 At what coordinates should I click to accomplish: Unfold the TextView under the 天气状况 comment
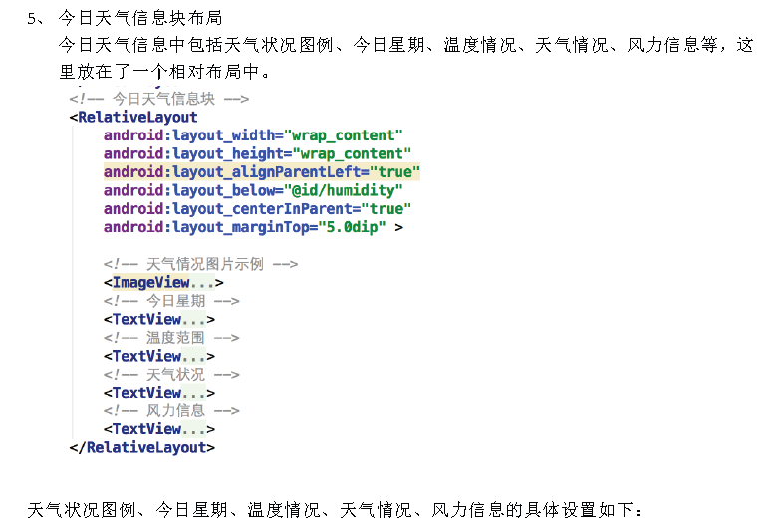tap(193, 393)
